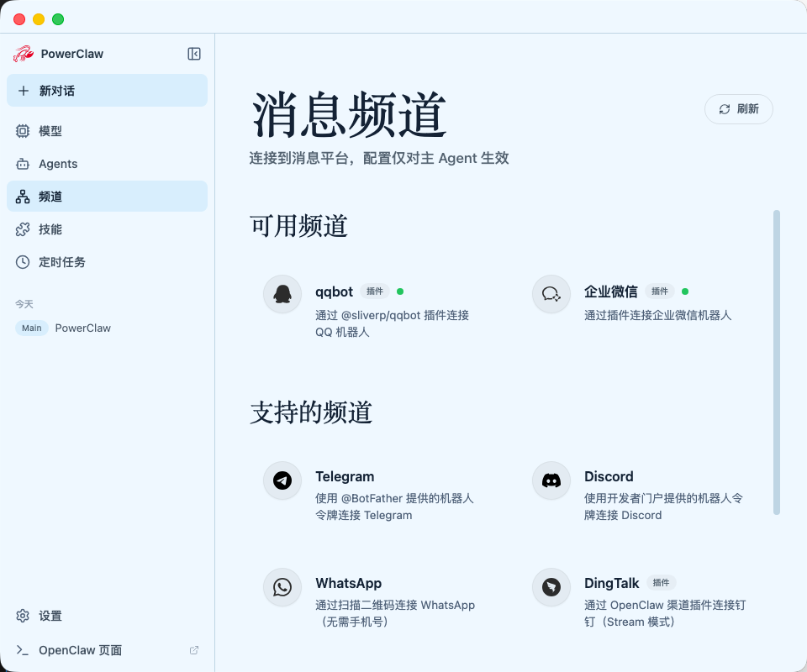The height and width of the screenshot is (672, 807).
Task: Click the WhatsApp phone icon
Action: tap(282, 587)
